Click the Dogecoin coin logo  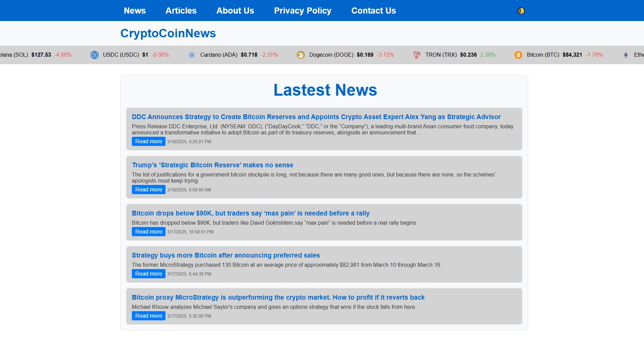point(301,55)
